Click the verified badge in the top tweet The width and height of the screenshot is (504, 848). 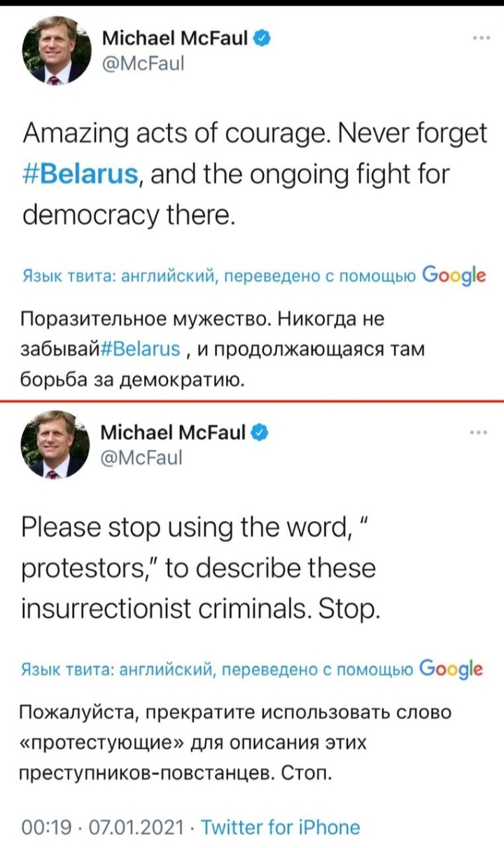coord(262,38)
